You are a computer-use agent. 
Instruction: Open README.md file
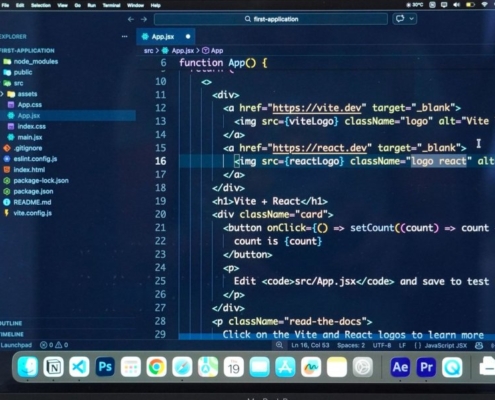coord(32,202)
